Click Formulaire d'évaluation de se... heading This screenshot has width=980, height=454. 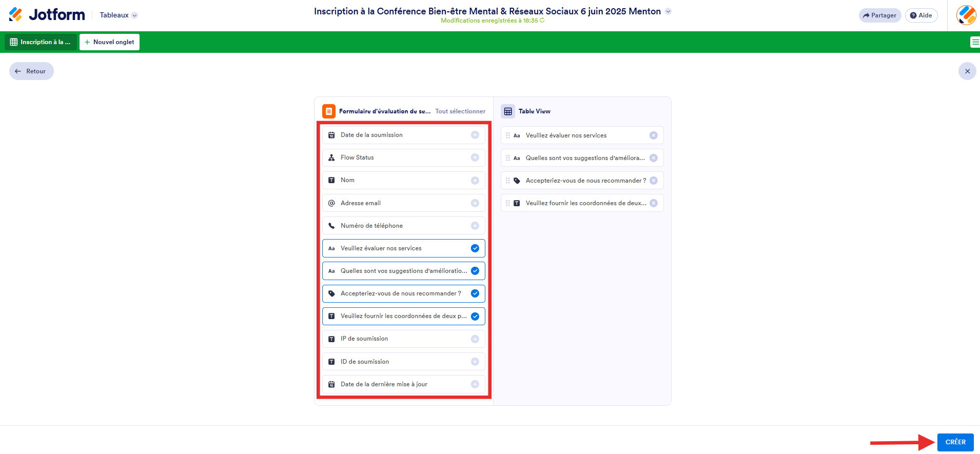pos(385,111)
